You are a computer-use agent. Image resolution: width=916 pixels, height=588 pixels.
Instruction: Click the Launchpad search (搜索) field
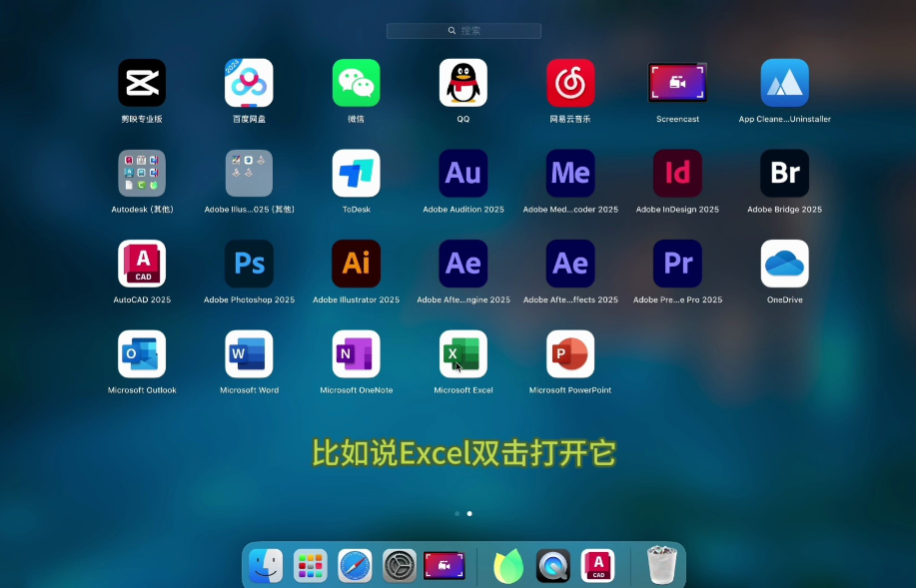[463, 31]
